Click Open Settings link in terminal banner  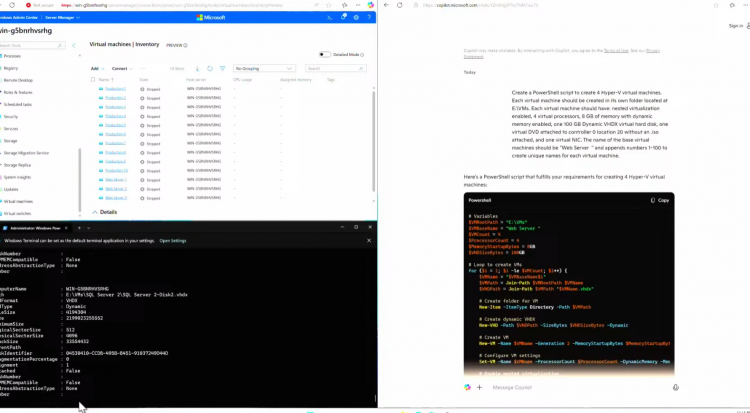pyautogui.click(x=173, y=241)
